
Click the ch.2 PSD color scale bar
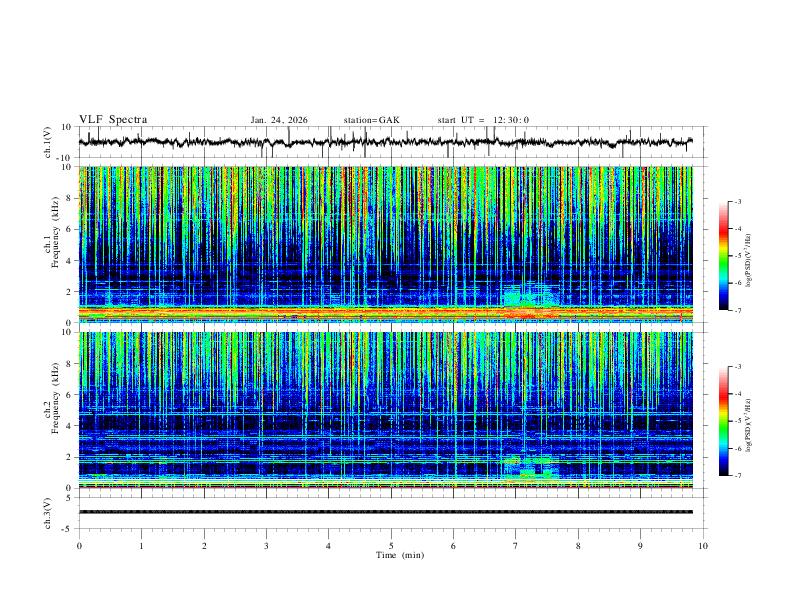pos(724,421)
